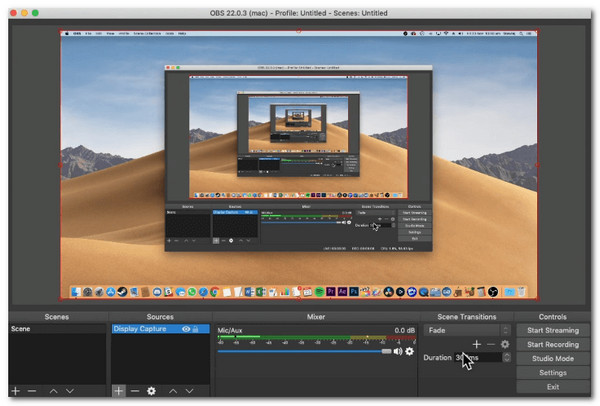The width and height of the screenshot is (600, 406).
Task: Remove the selected source
Action: [x=135, y=391]
